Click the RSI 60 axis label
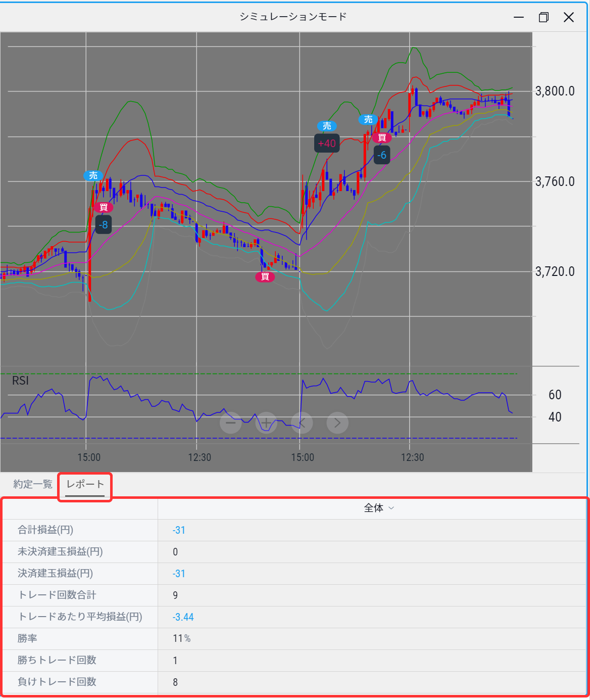This screenshot has width=590, height=700. pos(555,395)
